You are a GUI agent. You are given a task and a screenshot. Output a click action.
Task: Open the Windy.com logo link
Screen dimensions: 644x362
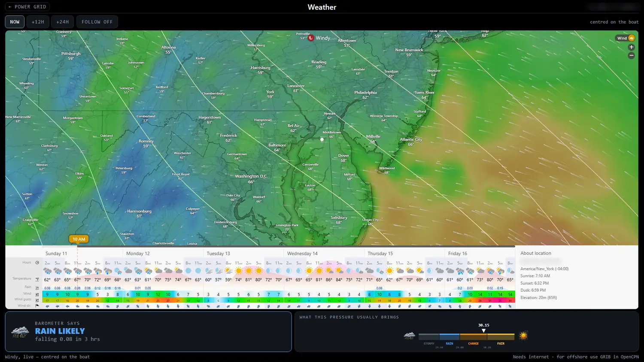[322, 38]
